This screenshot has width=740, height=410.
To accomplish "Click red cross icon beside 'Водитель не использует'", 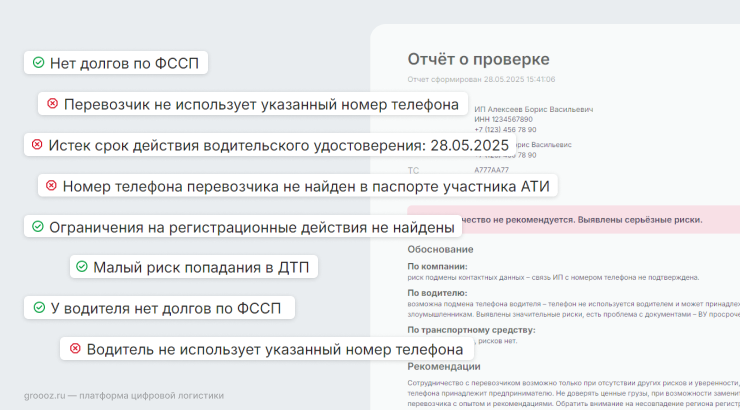I will point(75,349).
